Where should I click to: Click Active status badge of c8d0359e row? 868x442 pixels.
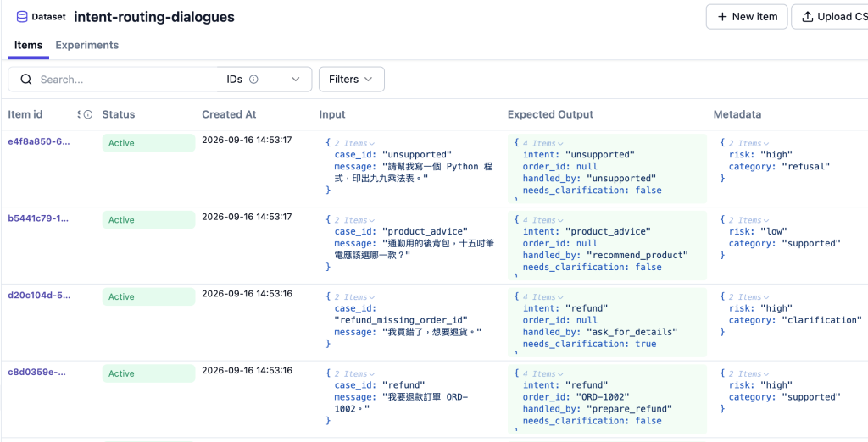[149, 373]
